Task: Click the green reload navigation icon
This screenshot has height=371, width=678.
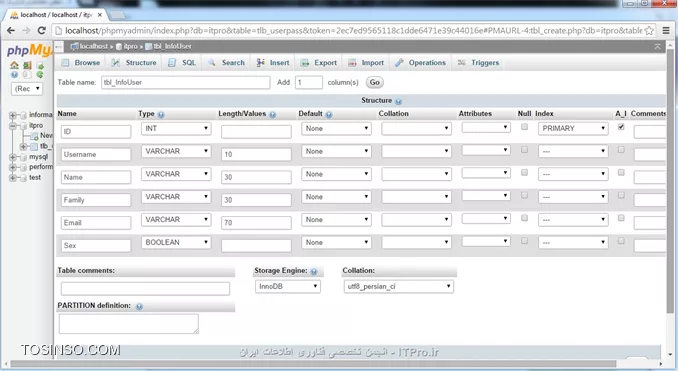Action: point(40,74)
